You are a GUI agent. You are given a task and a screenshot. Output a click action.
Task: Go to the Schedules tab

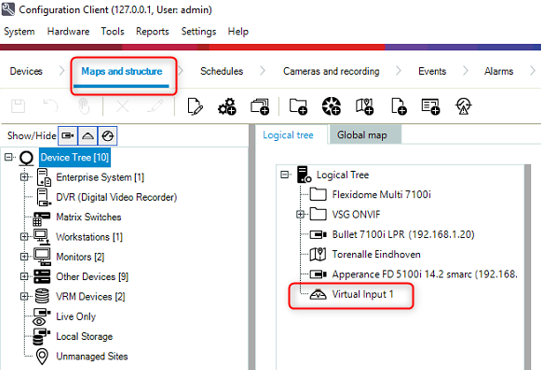[x=222, y=71]
